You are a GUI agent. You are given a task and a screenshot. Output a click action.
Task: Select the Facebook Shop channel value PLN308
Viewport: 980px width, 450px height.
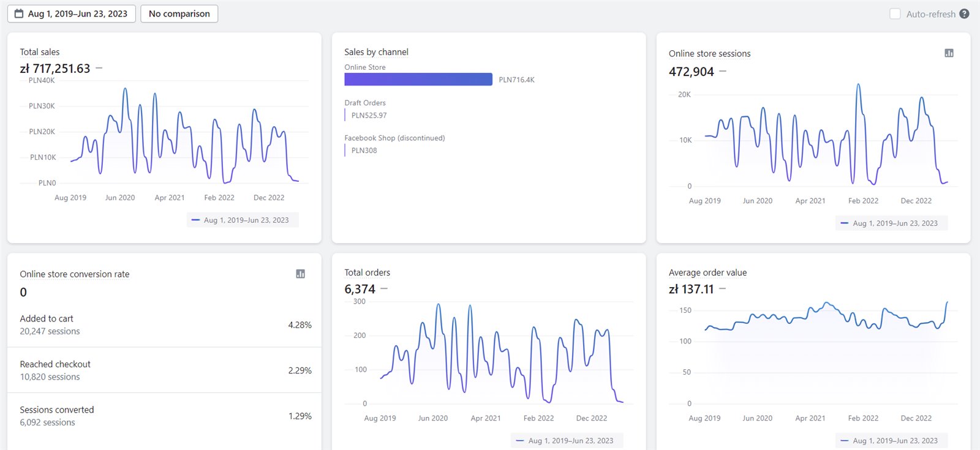pos(364,151)
